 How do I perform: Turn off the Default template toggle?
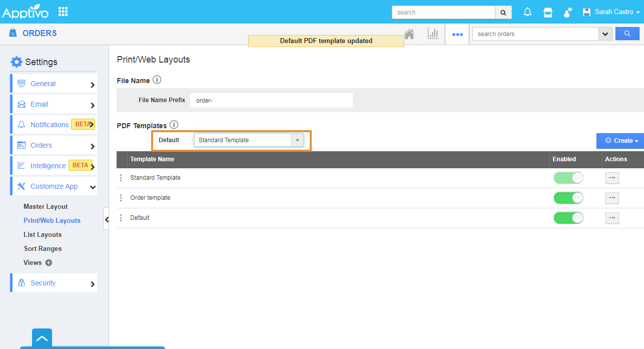pos(568,218)
